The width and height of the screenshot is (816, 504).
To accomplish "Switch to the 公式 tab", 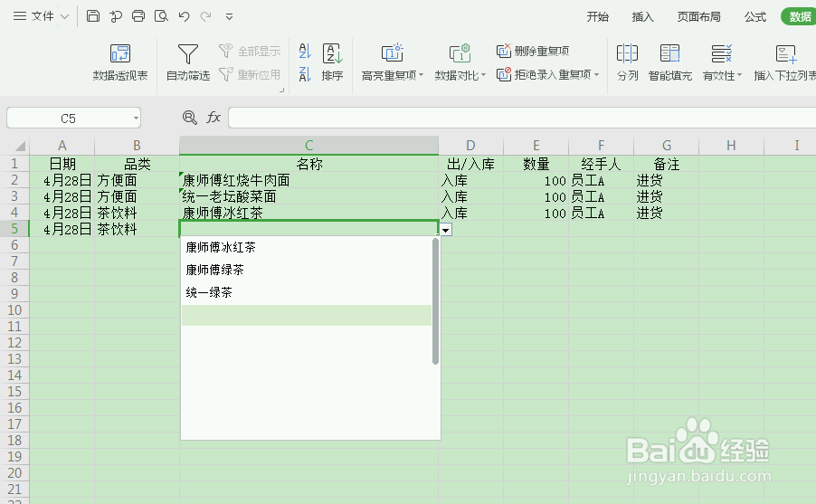I will point(755,16).
